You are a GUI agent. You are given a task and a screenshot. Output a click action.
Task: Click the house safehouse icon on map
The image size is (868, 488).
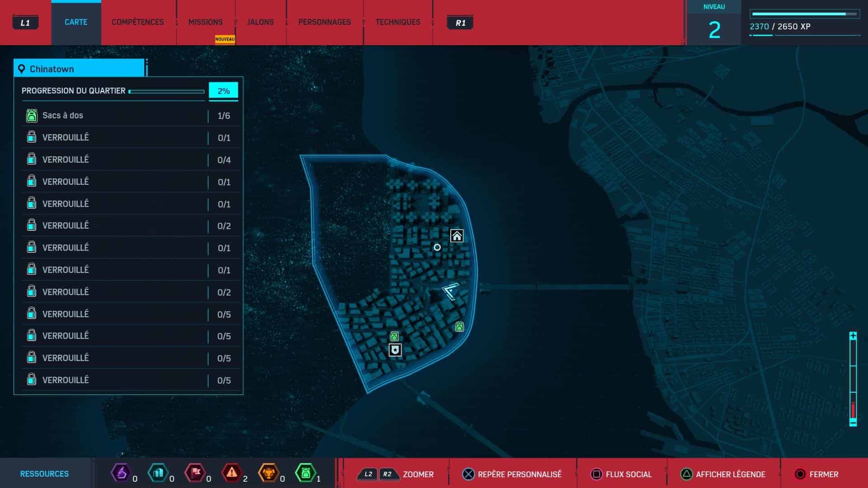tap(457, 236)
